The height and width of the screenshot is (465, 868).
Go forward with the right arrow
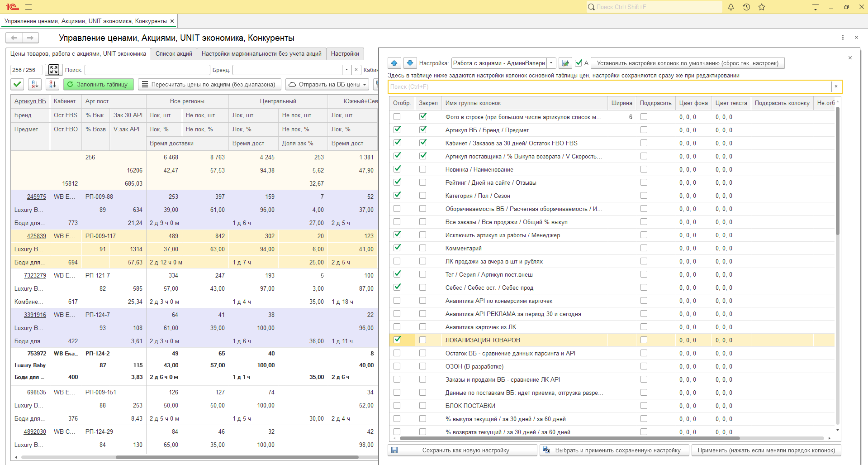pyautogui.click(x=30, y=38)
